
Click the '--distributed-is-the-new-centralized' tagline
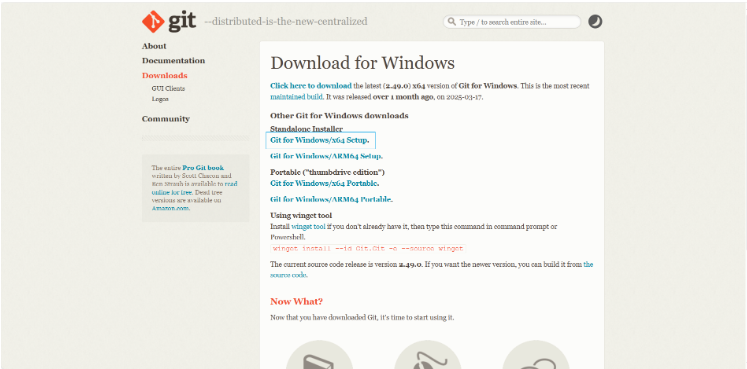[286, 21]
